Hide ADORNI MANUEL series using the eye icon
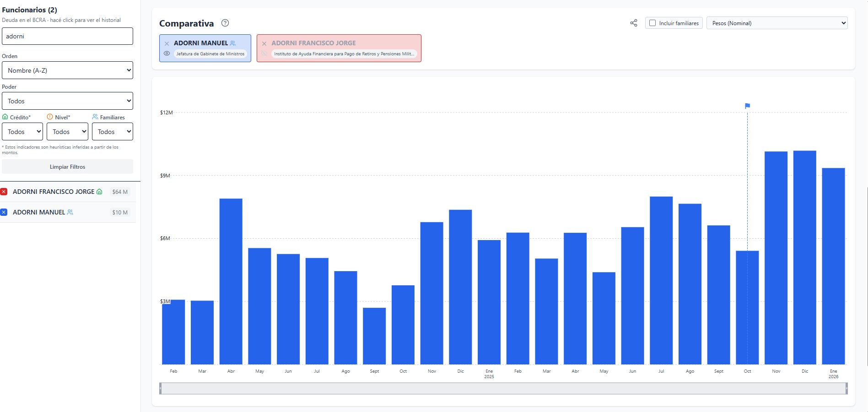Viewport: 868px width, 412px height. click(167, 54)
